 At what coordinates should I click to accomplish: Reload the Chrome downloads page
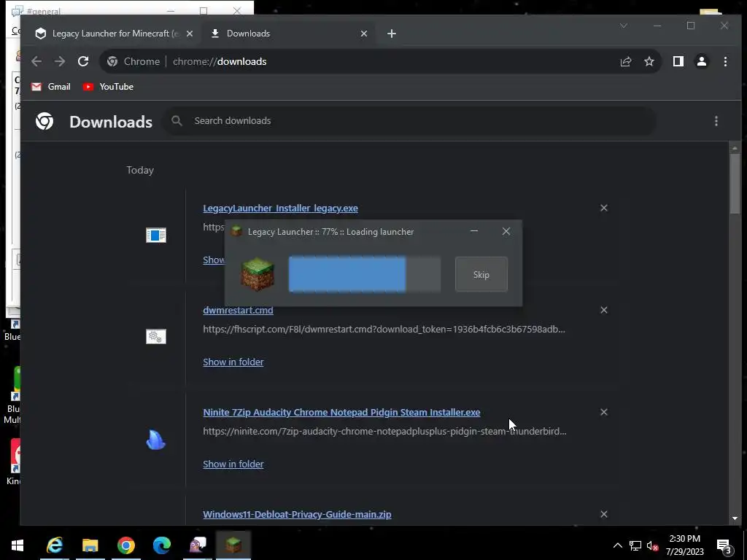point(83,61)
